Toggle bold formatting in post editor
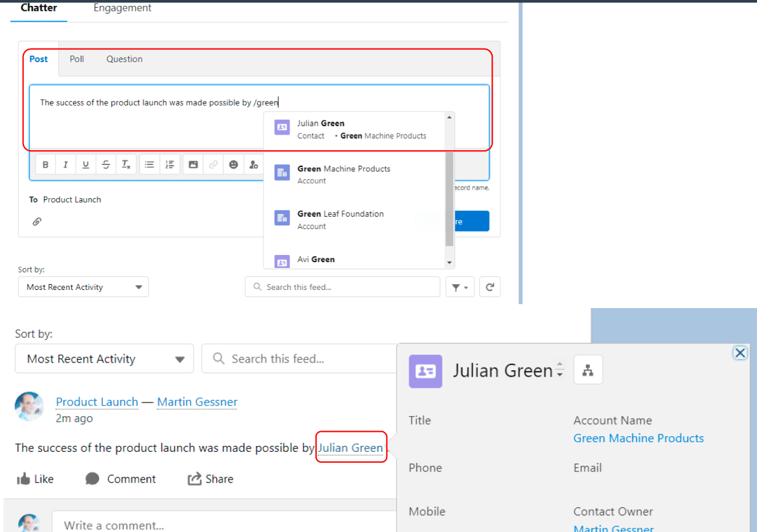757x532 pixels. (45, 165)
